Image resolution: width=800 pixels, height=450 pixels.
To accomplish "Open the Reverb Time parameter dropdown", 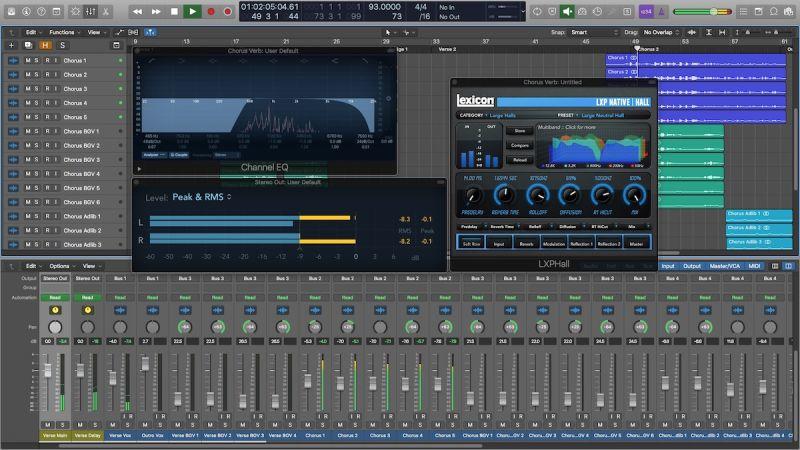I will [505, 227].
